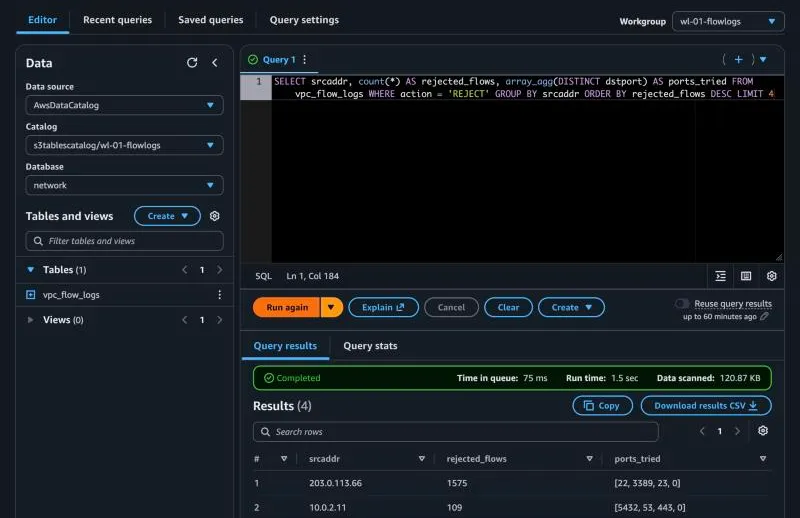Open Workgroup dropdown wl-01-flowlogs
This screenshot has width=800, height=518.
728,21
